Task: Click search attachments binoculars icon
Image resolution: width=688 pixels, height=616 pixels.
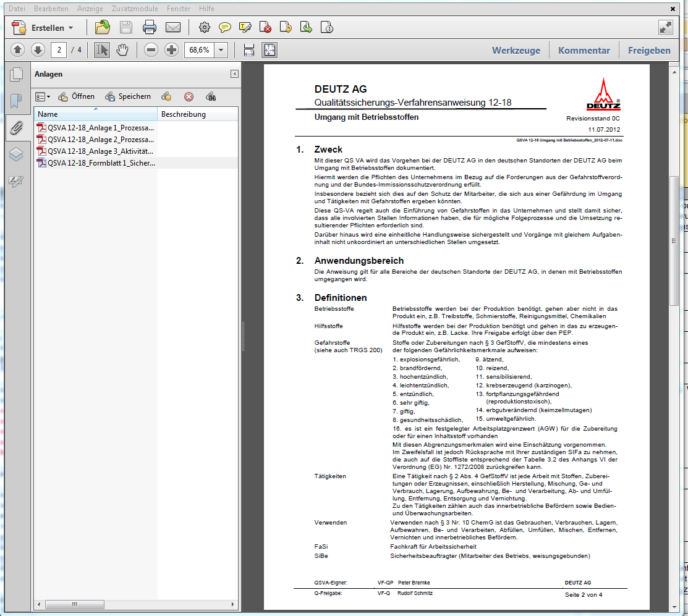Action: tap(211, 96)
